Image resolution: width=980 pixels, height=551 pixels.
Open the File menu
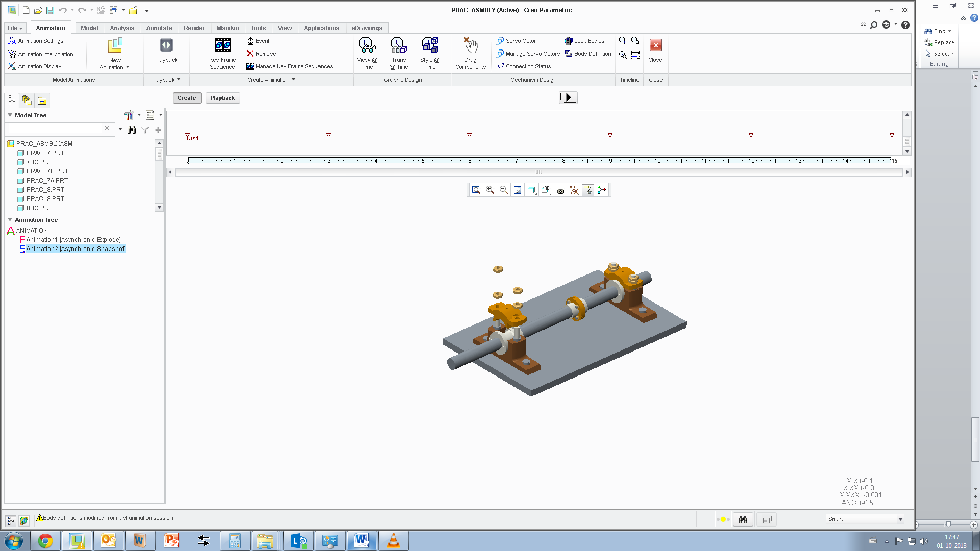(x=15, y=28)
